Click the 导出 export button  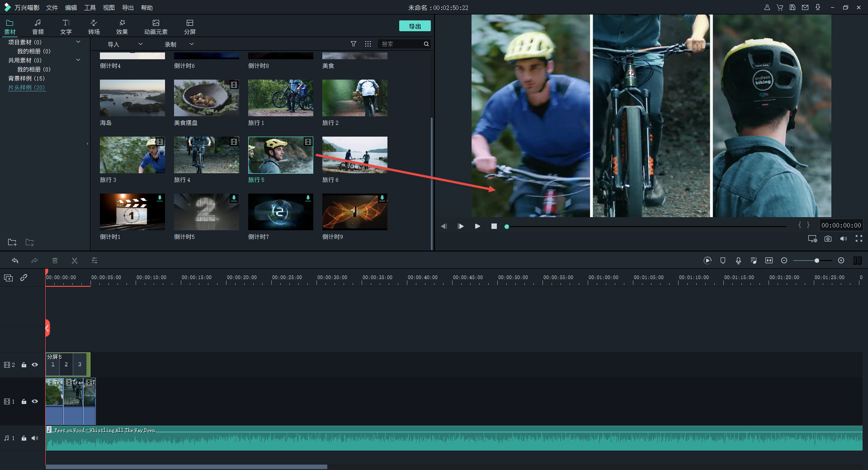415,26
